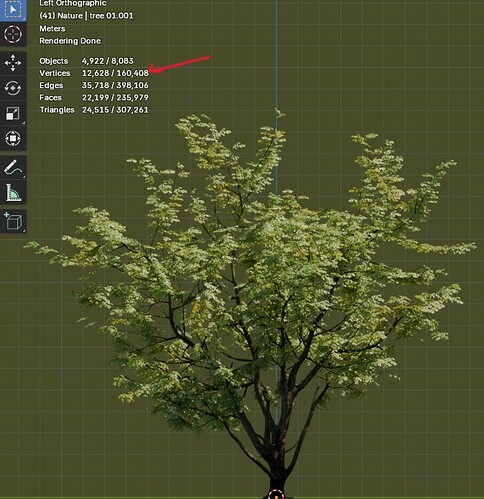Click the Meters unit label
The height and width of the screenshot is (499, 484).
(52, 29)
